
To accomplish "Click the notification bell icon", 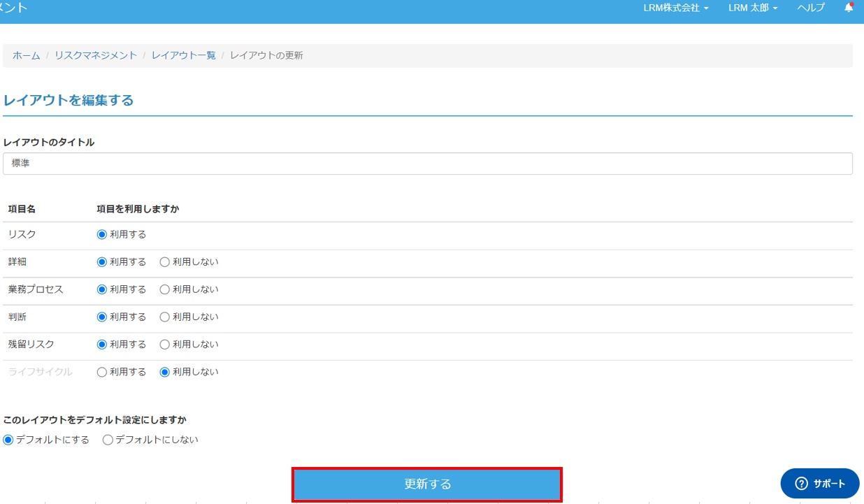I will coord(849,8).
